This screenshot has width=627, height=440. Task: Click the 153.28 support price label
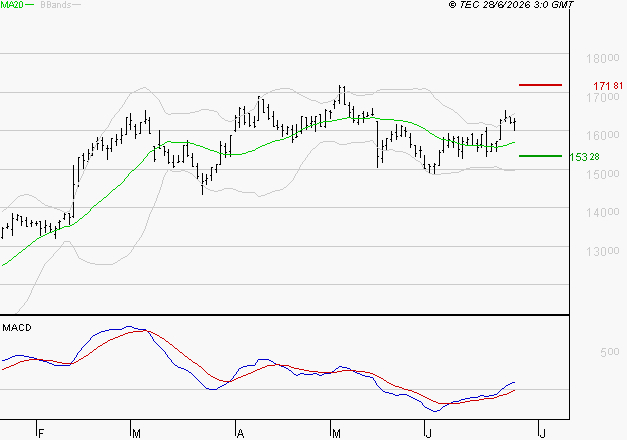pos(584,157)
